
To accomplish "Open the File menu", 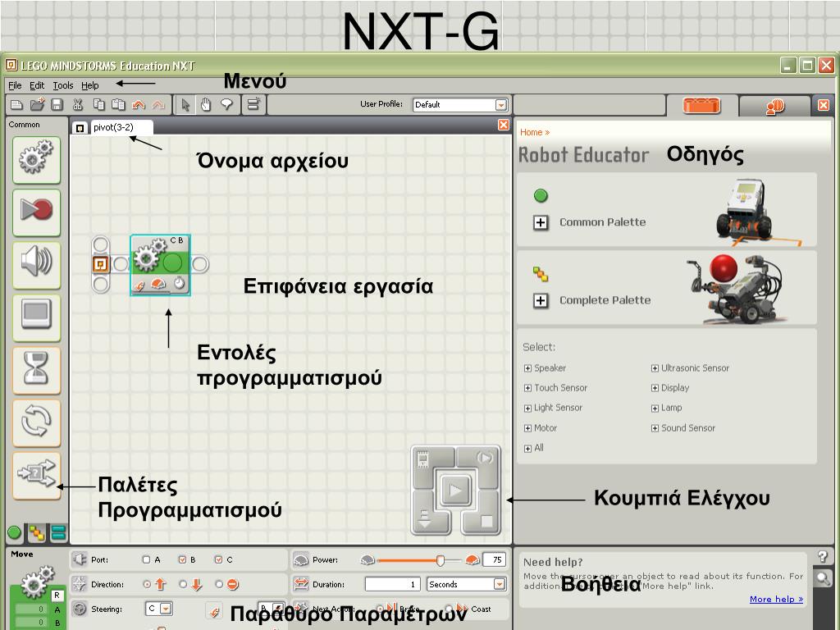I will [x=15, y=85].
